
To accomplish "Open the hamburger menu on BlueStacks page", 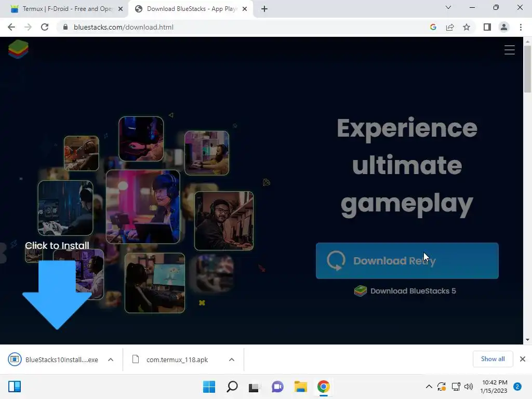I will [509, 50].
